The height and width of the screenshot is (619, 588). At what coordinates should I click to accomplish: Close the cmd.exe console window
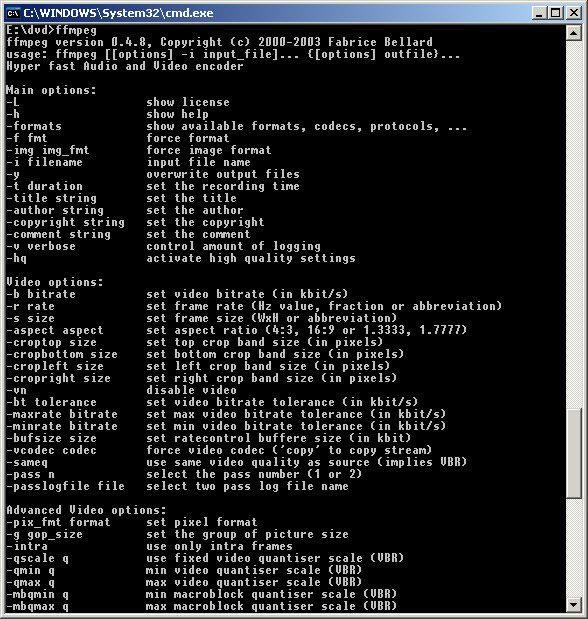point(574,13)
